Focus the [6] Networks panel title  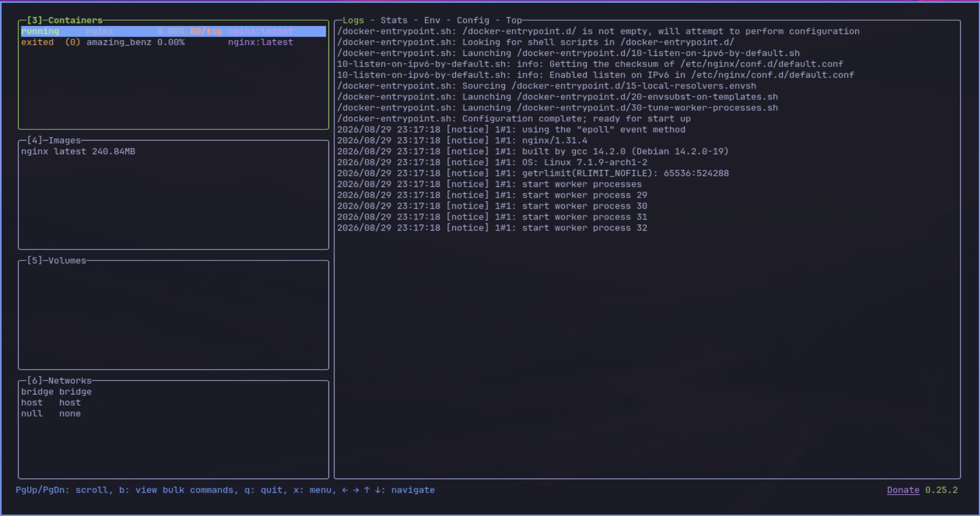(x=59, y=381)
